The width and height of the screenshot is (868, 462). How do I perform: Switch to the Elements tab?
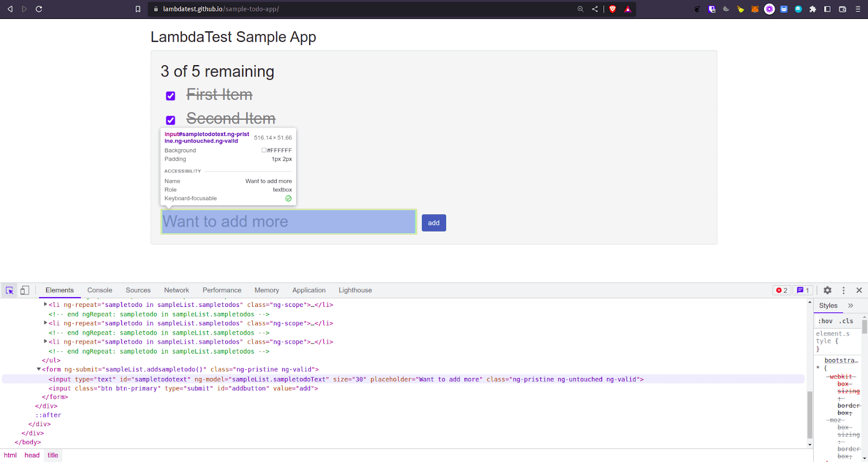(x=60, y=291)
